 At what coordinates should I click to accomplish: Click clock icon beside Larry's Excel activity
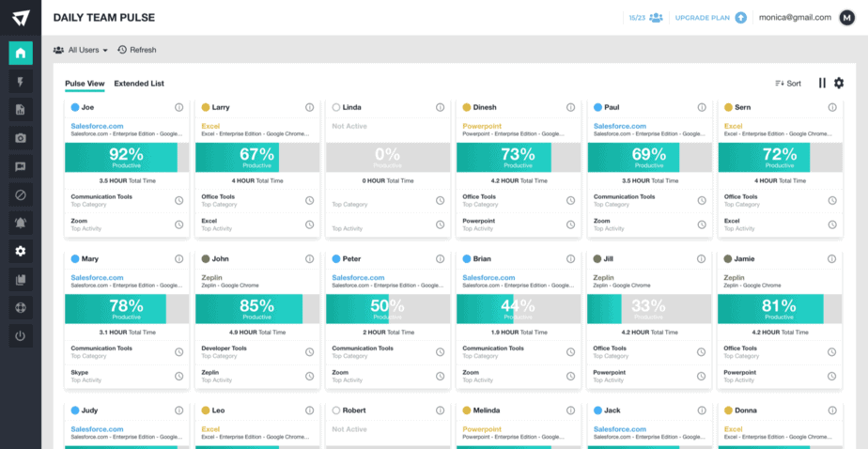click(x=309, y=224)
